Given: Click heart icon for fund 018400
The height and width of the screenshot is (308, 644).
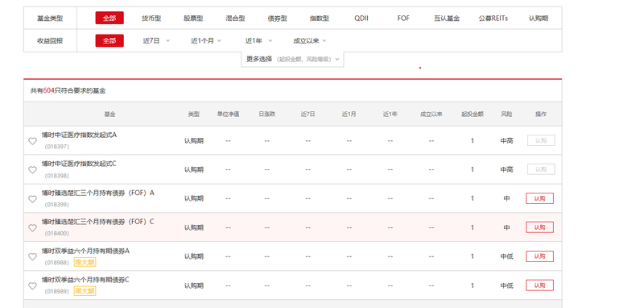Looking at the screenshot, I should coord(32,228).
